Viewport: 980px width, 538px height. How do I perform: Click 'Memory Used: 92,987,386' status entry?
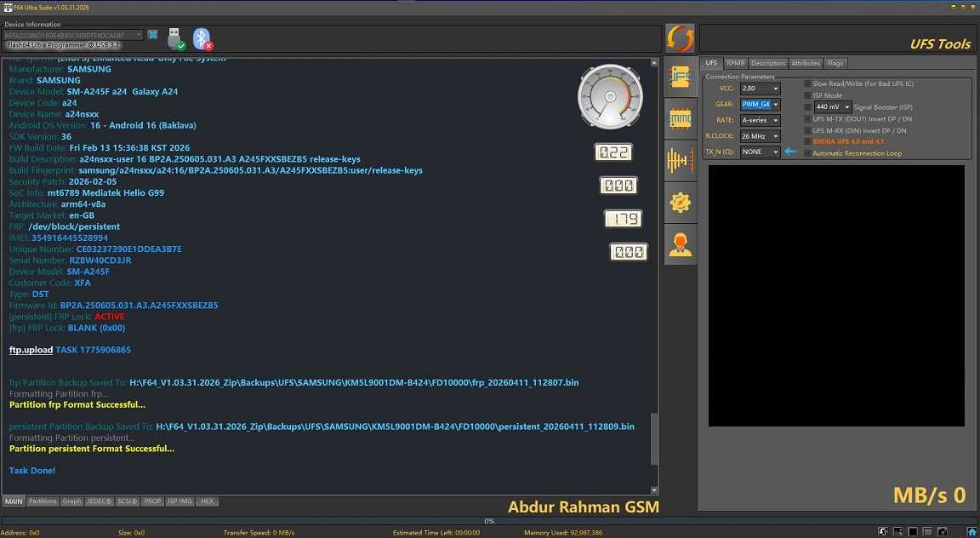(563, 533)
